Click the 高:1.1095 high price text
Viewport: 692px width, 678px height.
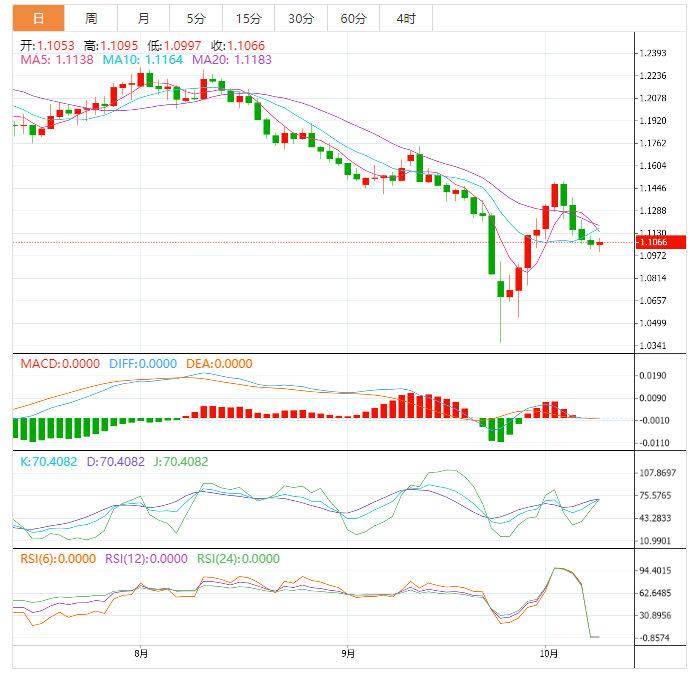(x=111, y=45)
